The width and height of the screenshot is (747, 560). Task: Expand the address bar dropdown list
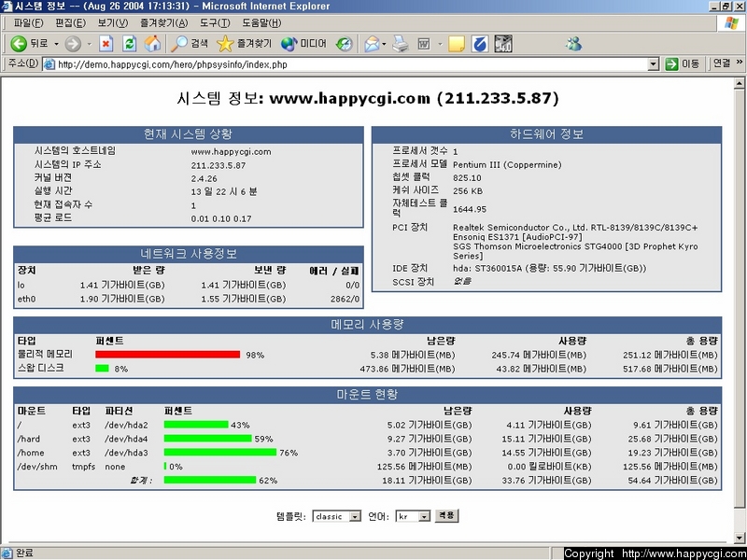pyautogui.click(x=653, y=64)
